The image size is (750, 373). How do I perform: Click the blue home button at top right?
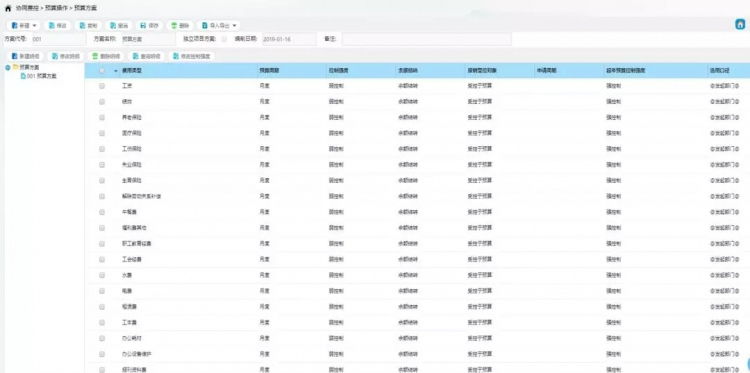coord(740,24)
